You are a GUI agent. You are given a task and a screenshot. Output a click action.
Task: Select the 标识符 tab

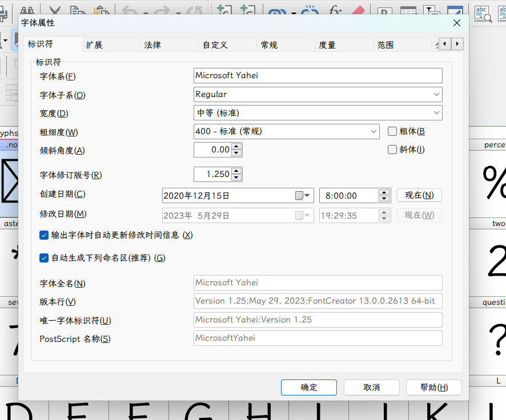point(53,44)
